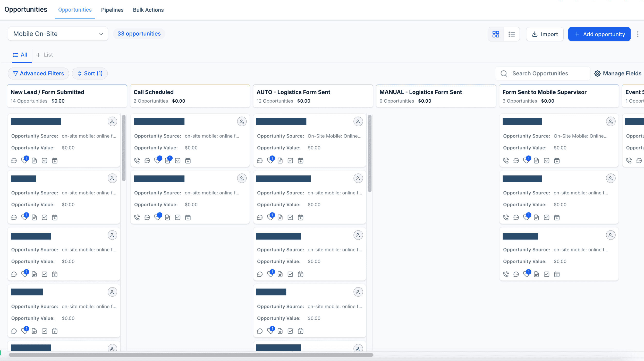Click phone icon on first Call Scheduled card

tap(137, 161)
